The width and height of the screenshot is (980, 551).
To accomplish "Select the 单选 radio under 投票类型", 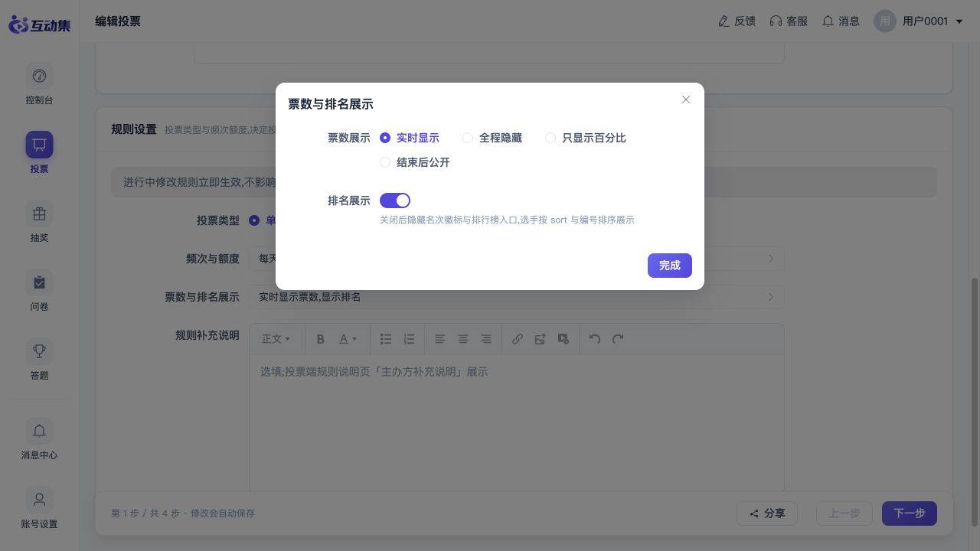I will (254, 220).
